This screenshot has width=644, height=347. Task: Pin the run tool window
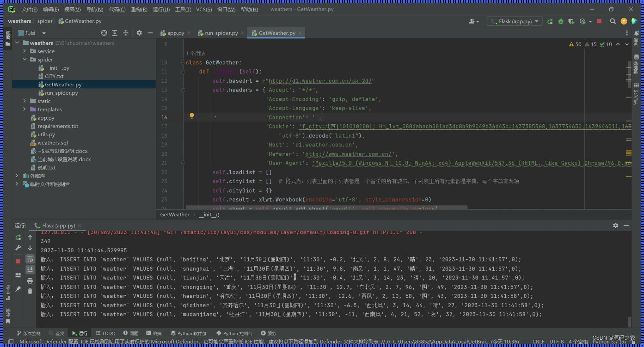click(x=18, y=289)
